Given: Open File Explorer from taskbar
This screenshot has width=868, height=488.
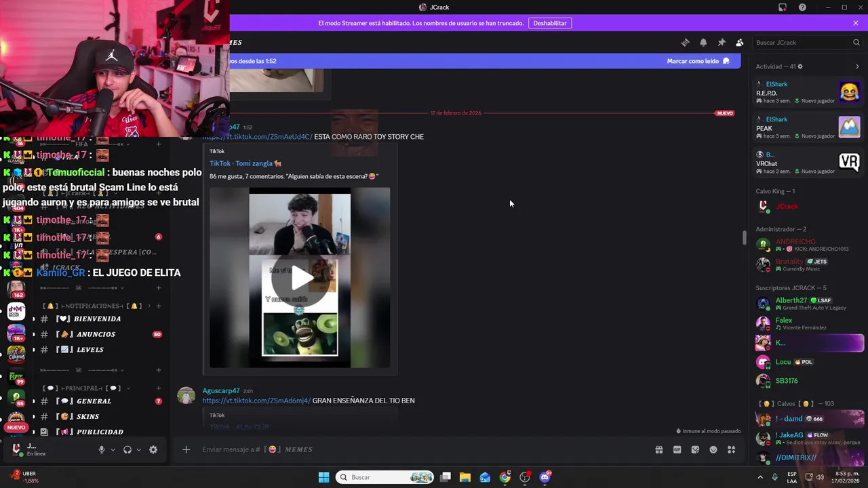Looking at the screenshot, I should (x=465, y=477).
